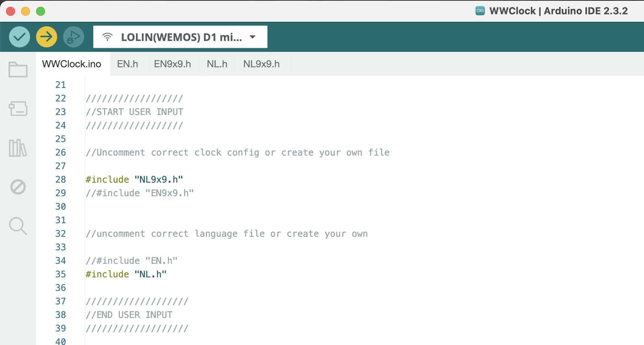
Task: Click the Upload arrow button
Action: click(47, 37)
